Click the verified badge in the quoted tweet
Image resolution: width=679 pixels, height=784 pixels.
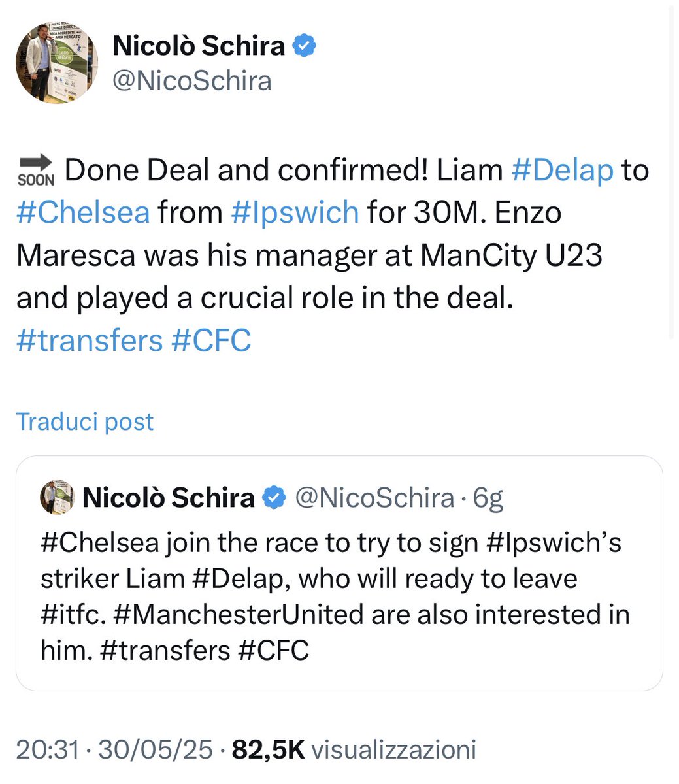274,498
